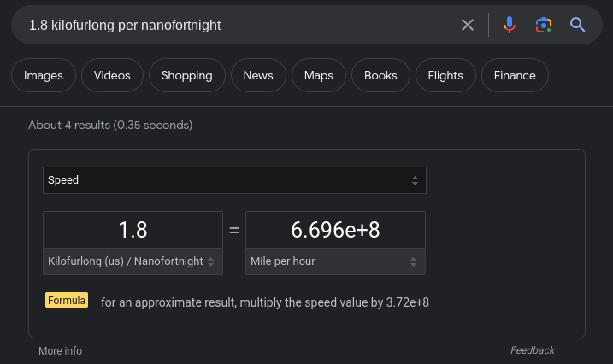Edit the 1.8 input value field

pyautogui.click(x=133, y=230)
